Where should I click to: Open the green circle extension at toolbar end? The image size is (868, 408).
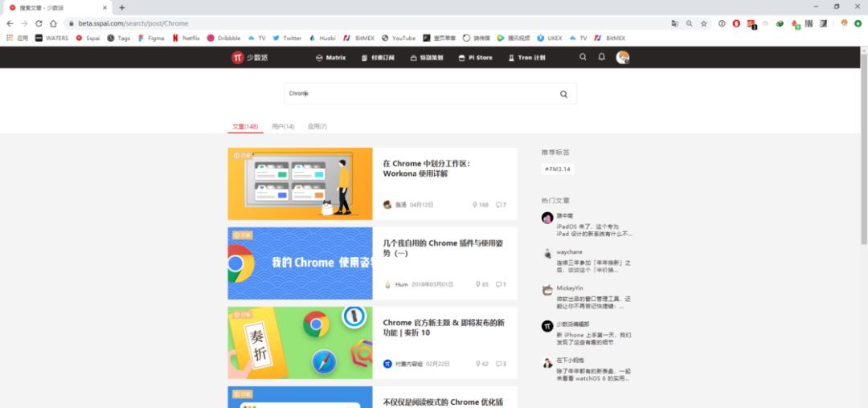coord(858,24)
